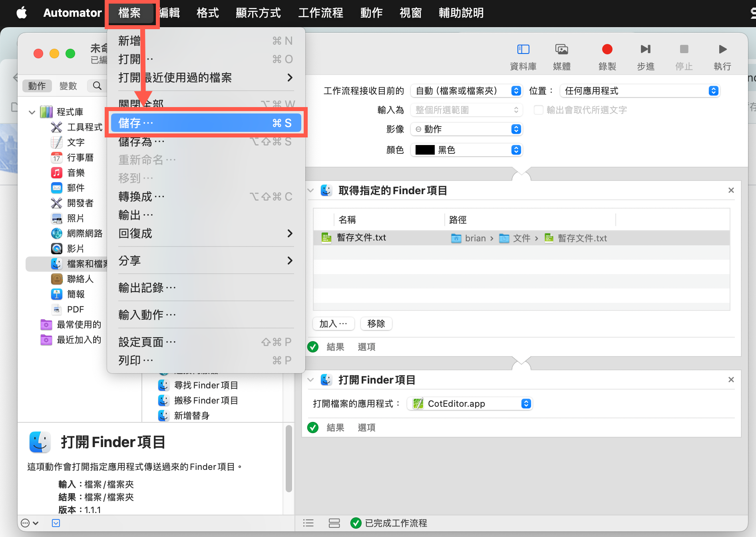Open the action menu ellipsis button
The height and width of the screenshot is (537, 756).
point(30,523)
